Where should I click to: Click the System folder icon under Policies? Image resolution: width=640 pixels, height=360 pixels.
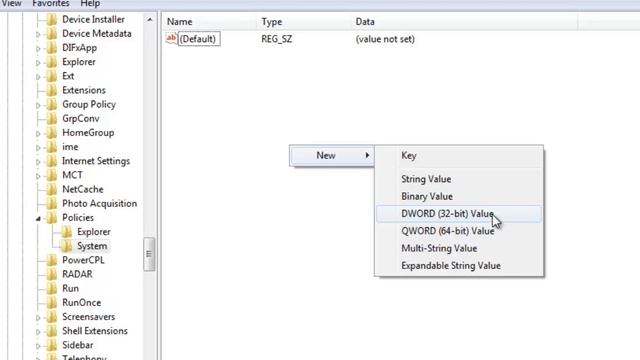[x=67, y=246]
